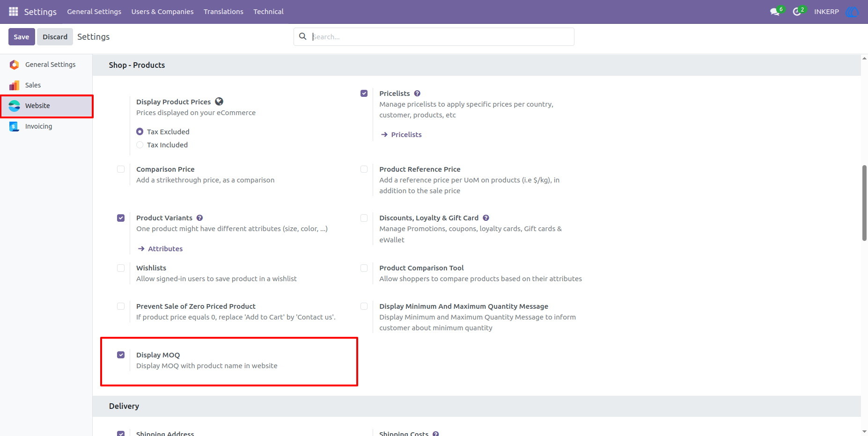
Task: Enable Discounts, Loyalty & Gift Card checkbox
Action: [x=364, y=218]
